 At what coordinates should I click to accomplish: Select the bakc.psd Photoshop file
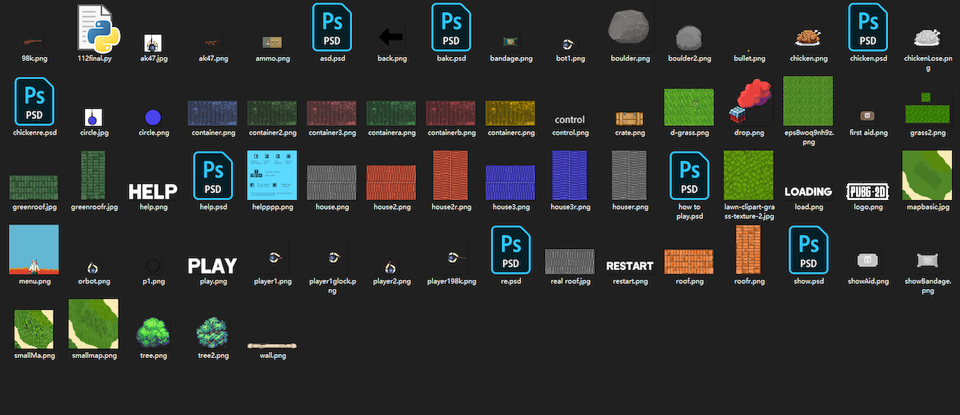[451, 27]
